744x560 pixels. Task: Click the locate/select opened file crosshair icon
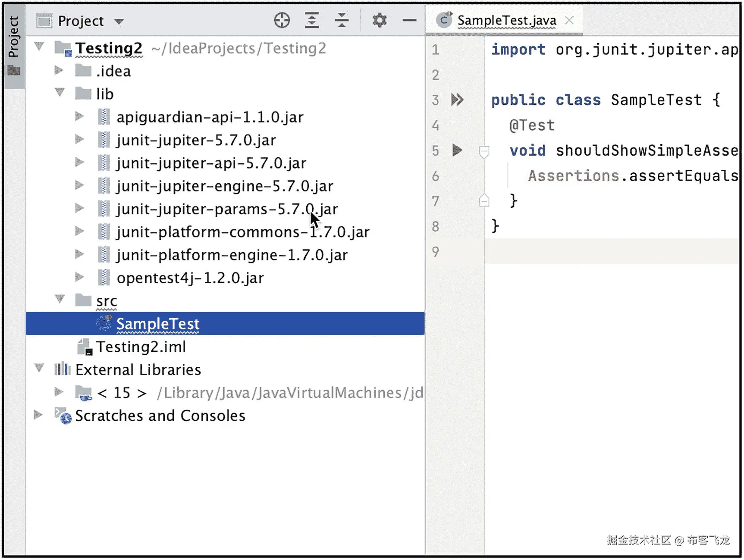click(282, 20)
